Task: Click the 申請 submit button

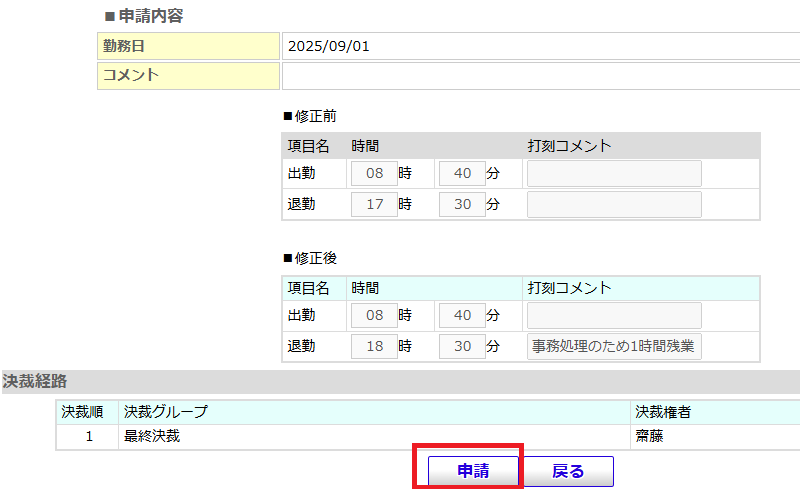Action: point(472,471)
